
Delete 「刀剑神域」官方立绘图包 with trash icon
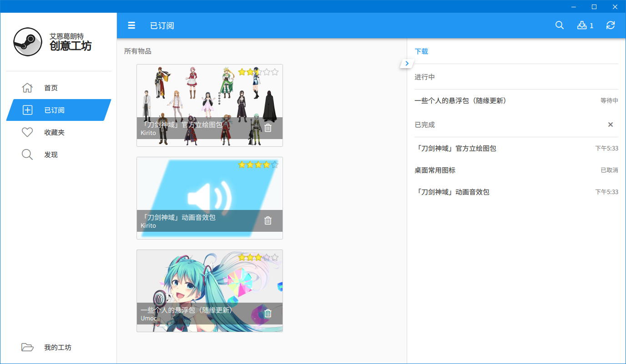268,128
